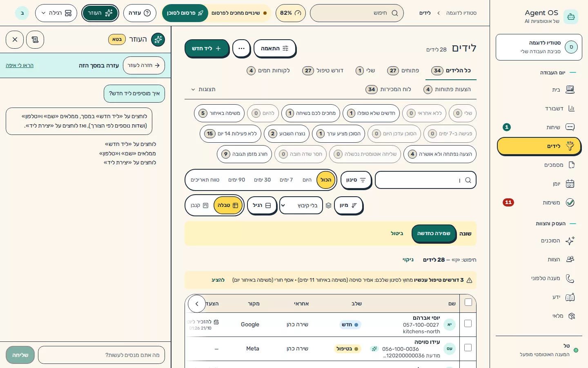Click the leads table search field
This screenshot has height=368, width=588.
click(425, 180)
